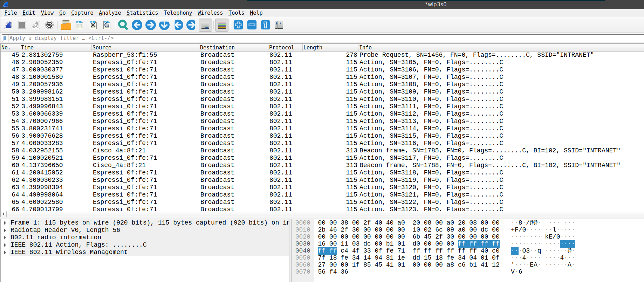Expand IEEE 802.11 Action node
Viewport: 644px width, 282px height.
coord(5,245)
